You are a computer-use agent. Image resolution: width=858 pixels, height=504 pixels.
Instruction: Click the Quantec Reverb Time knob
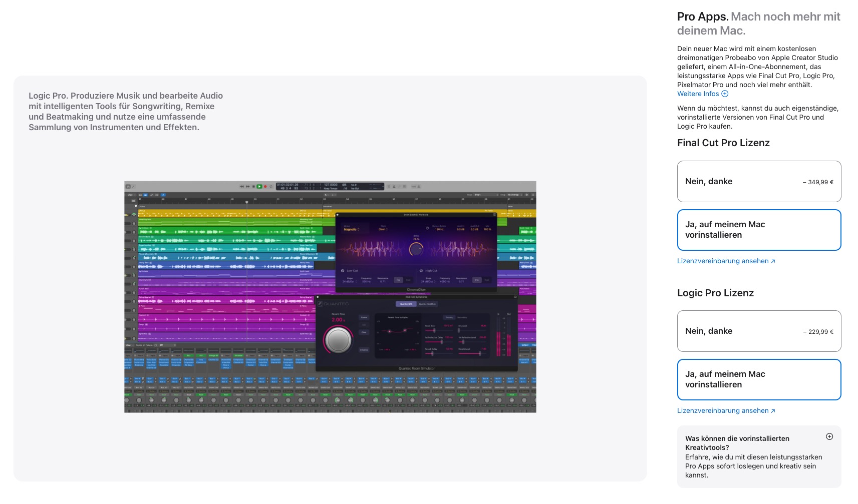(338, 340)
